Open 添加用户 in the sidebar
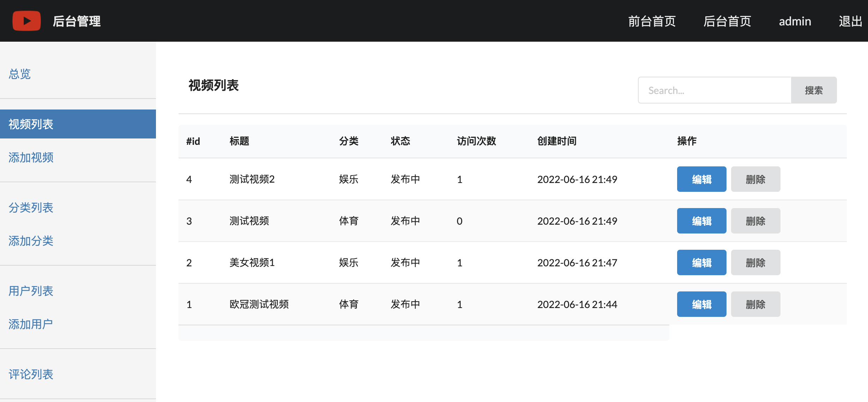 [31, 324]
